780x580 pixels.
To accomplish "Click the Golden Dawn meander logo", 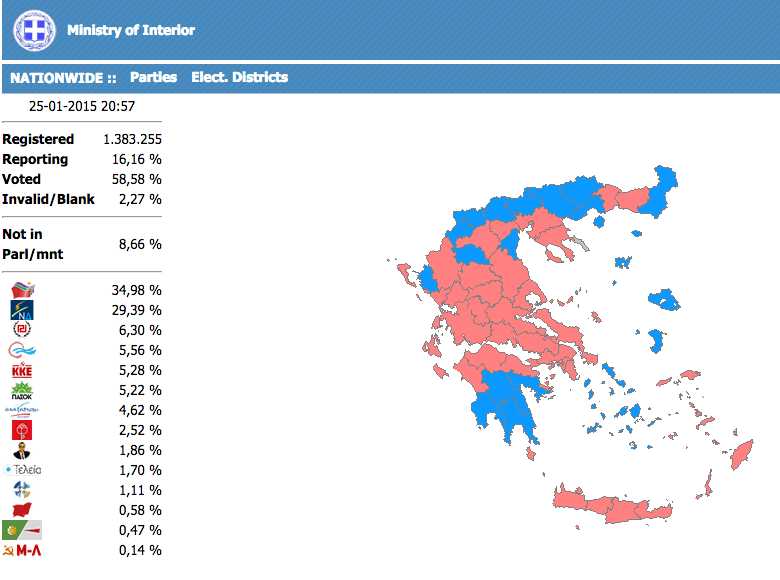I will pyautogui.click(x=21, y=329).
